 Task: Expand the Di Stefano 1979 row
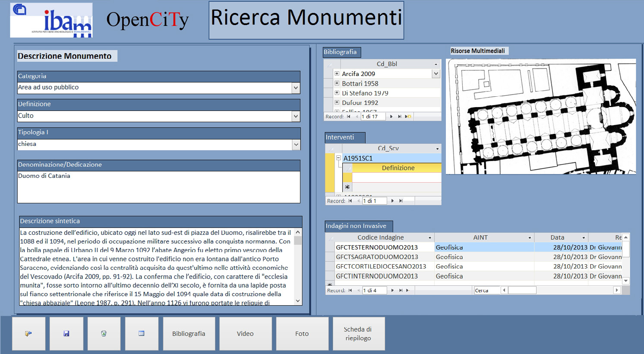click(x=337, y=92)
